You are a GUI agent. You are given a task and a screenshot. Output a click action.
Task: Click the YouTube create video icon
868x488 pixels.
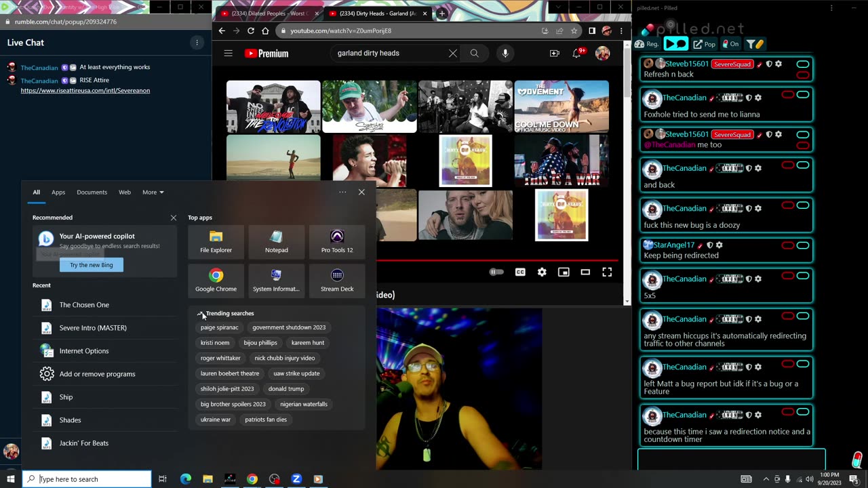[554, 53]
